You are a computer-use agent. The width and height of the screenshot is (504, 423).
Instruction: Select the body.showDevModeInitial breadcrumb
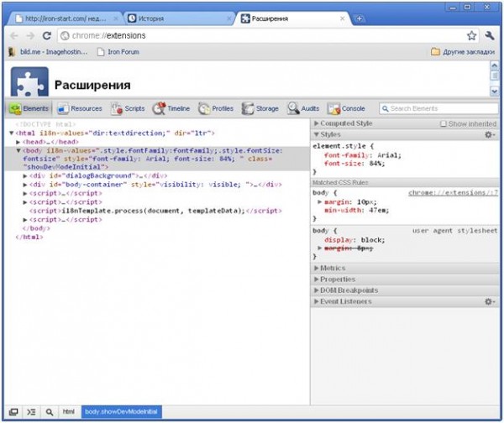[121, 412]
